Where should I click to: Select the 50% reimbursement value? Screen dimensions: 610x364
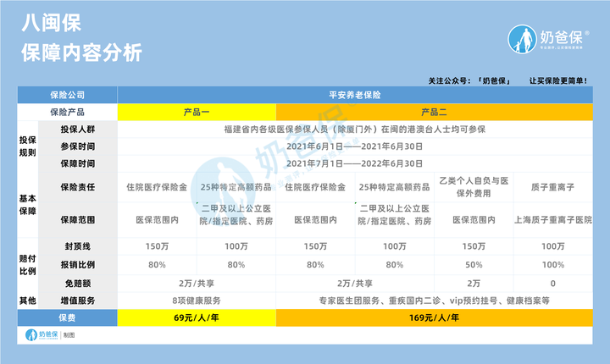pyautogui.click(x=474, y=265)
